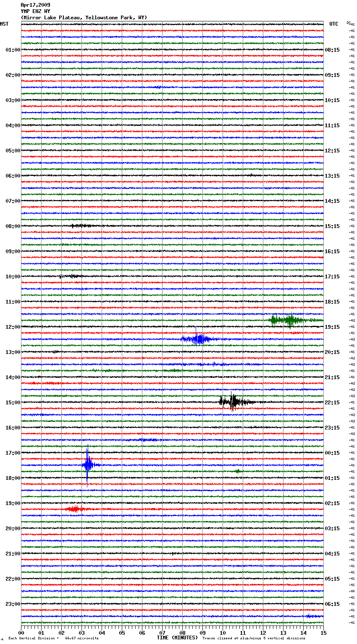Click the 12:15 UTC time label
The height and width of the screenshot is (644, 357).
pyautogui.click(x=332, y=151)
